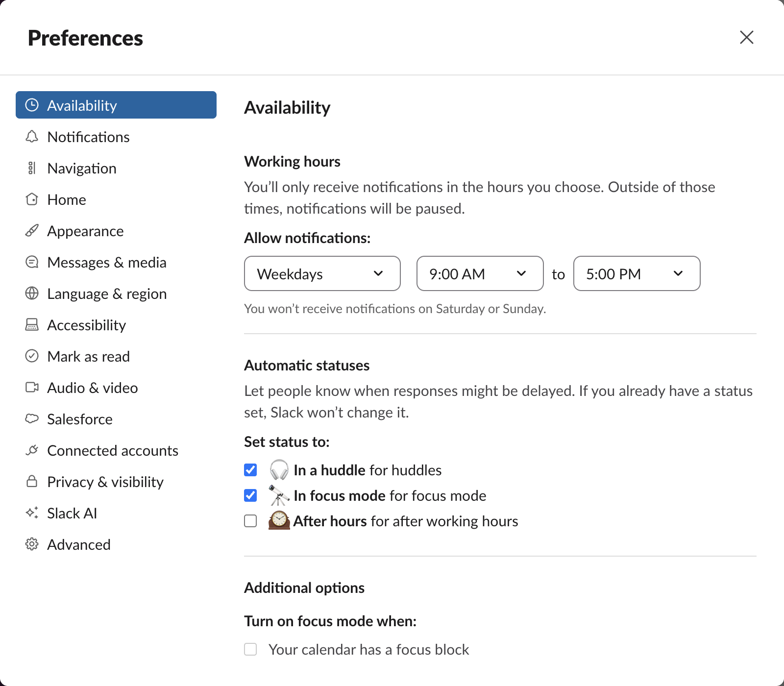Open Audio & video preferences
The height and width of the screenshot is (686, 784).
coord(116,387)
